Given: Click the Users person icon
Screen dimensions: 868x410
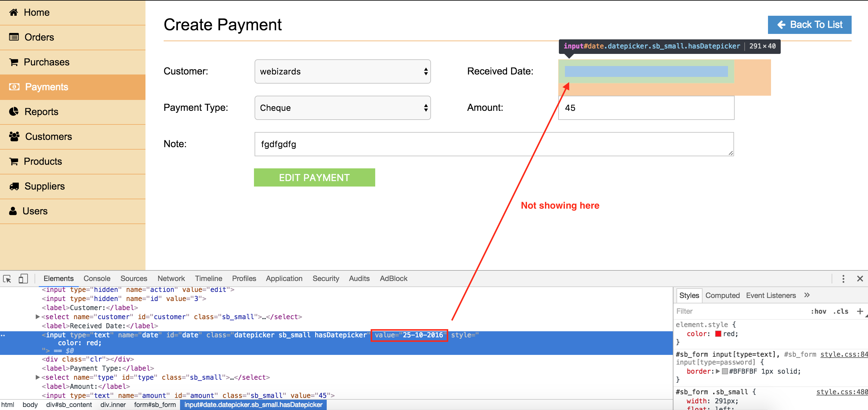Looking at the screenshot, I should coord(13,211).
